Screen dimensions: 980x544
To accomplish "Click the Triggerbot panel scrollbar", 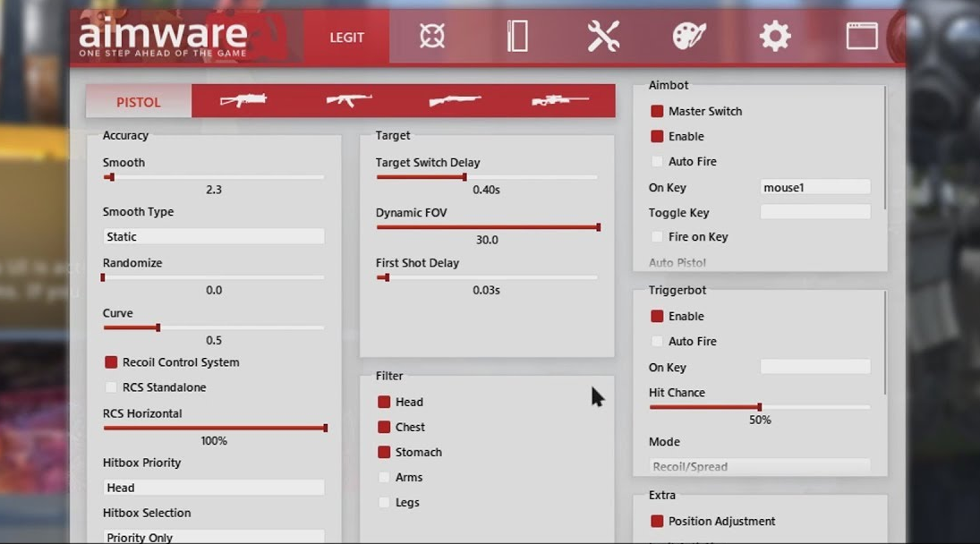I will 886,343.
